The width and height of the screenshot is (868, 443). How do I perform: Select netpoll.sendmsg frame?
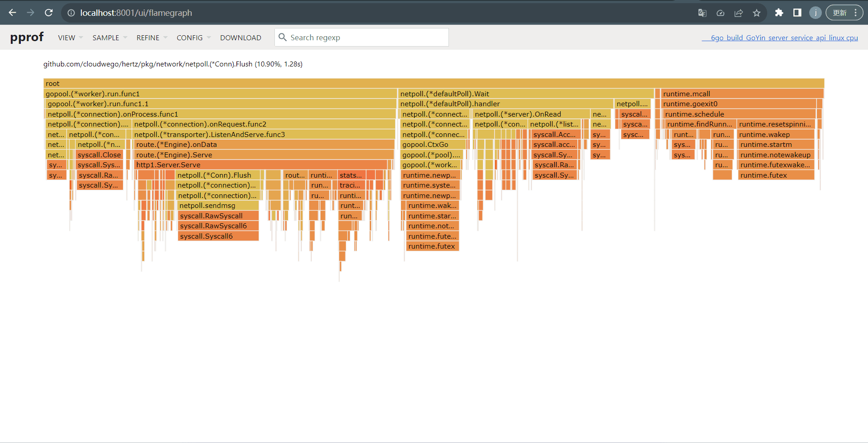218,205
